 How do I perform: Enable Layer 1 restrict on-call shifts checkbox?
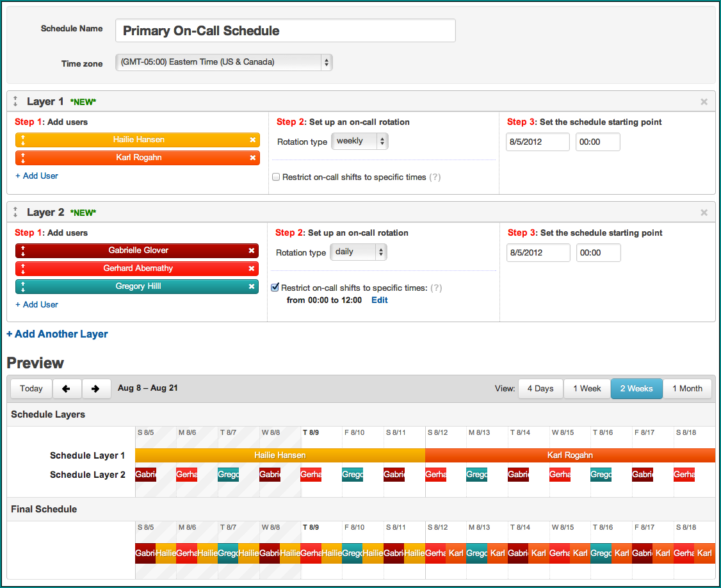pos(277,177)
